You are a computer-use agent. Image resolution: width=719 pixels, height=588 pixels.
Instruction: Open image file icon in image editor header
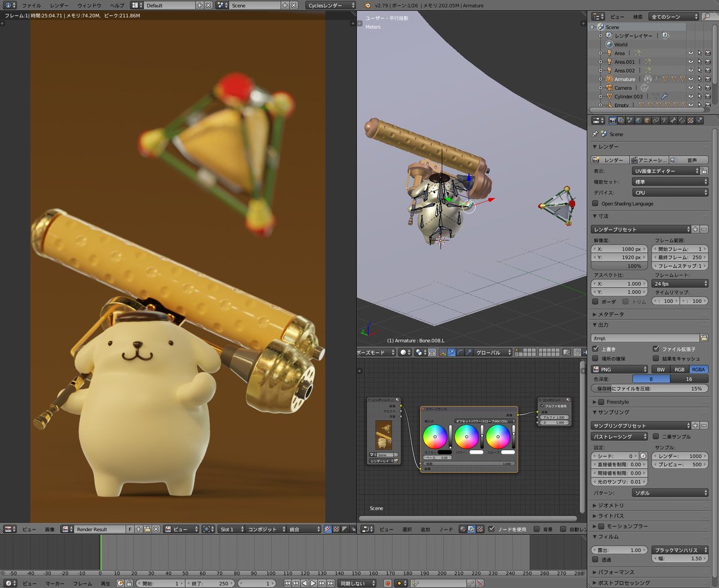pyautogui.click(x=147, y=529)
